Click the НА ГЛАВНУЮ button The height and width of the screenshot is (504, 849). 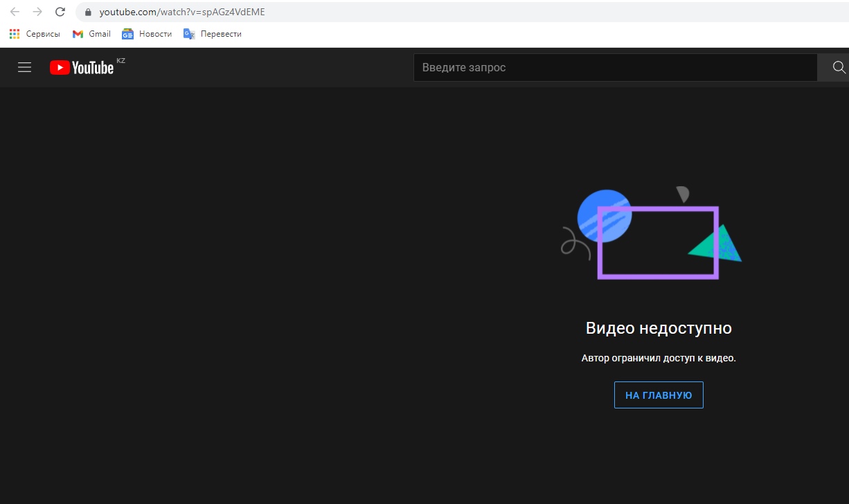point(659,395)
